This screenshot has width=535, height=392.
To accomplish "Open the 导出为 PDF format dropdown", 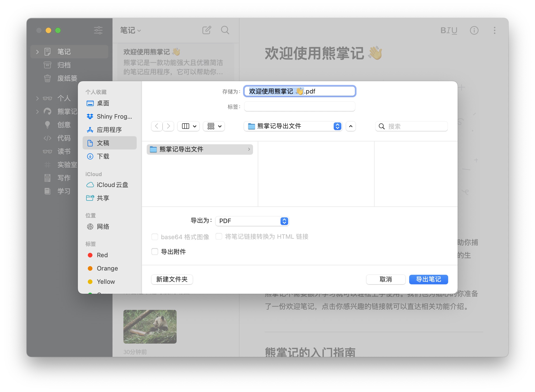I will click(x=252, y=221).
